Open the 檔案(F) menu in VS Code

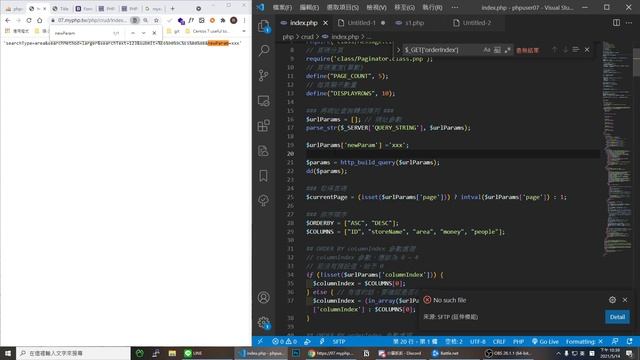pyautogui.click(x=282, y=7)
